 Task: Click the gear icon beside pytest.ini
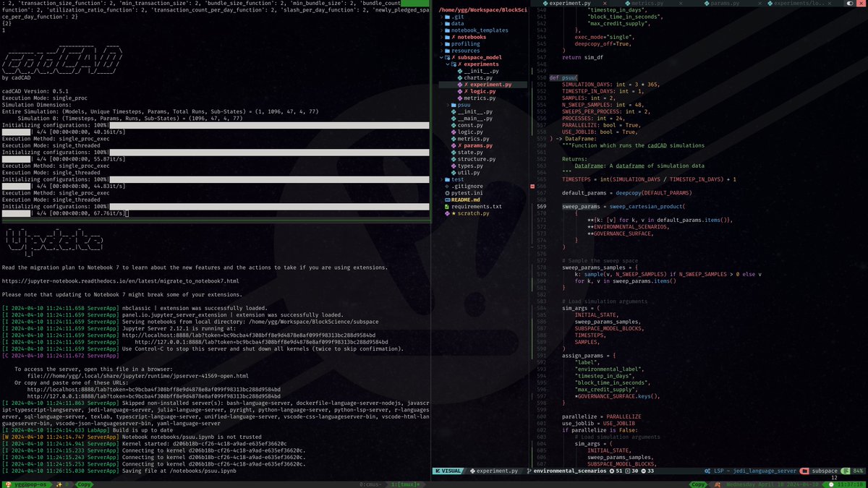(446, 194)
